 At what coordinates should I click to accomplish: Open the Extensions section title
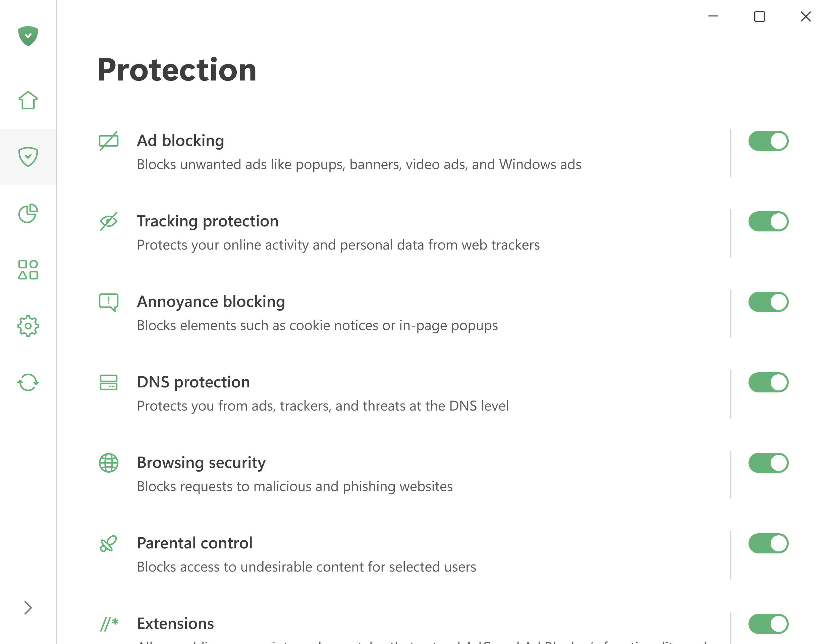(x=175, y=624)
